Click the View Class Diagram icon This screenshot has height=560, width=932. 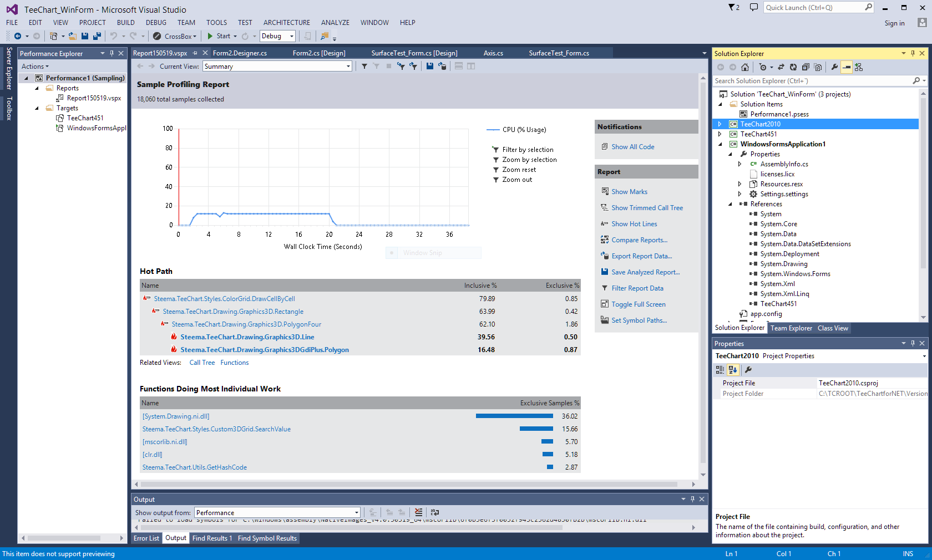pos(859,67)
